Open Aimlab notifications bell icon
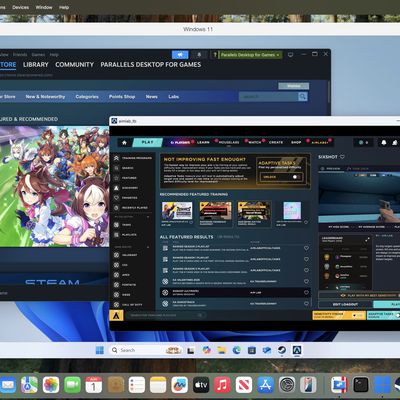Screen dimensions: 400x400 (384, 142)
